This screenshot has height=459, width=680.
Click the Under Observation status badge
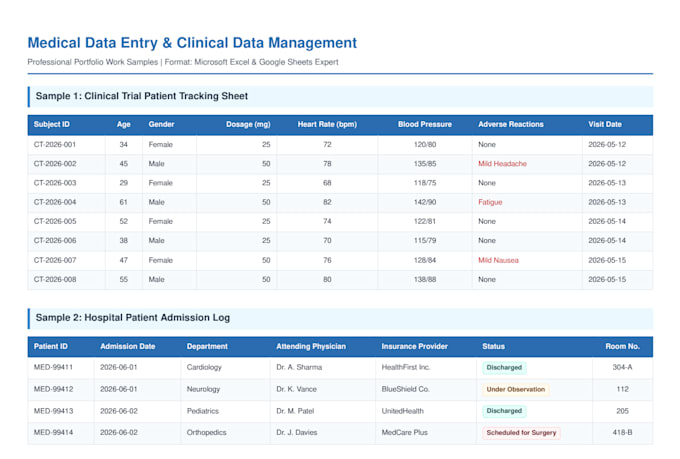tap(516, 389)
